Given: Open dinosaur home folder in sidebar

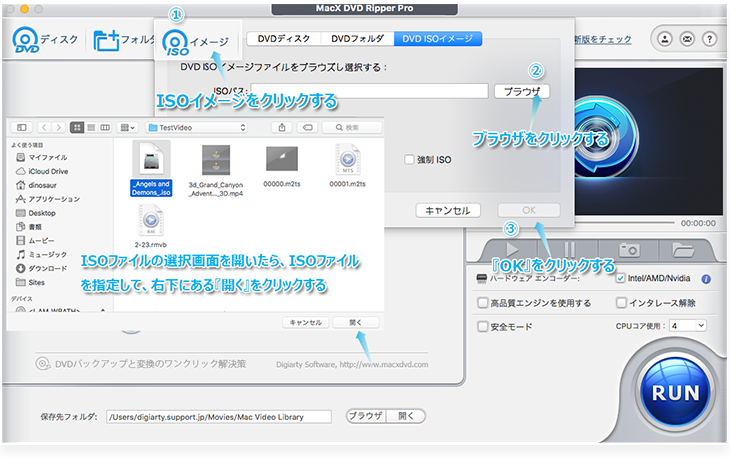Looking at the screenshot, I should [36, 185].
